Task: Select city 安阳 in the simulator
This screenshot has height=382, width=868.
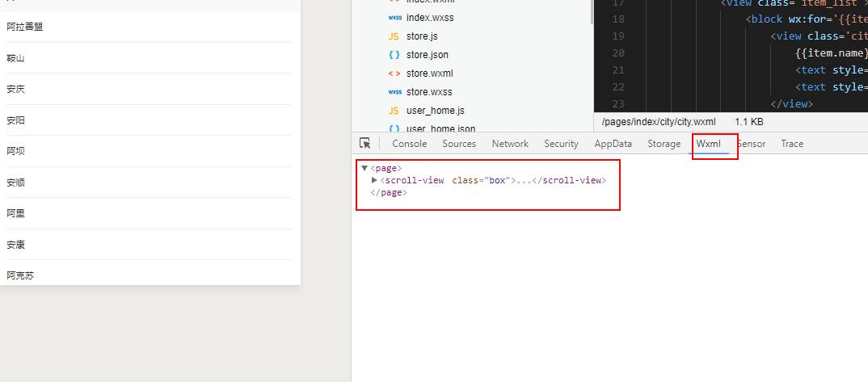Action: click(15, 120)
